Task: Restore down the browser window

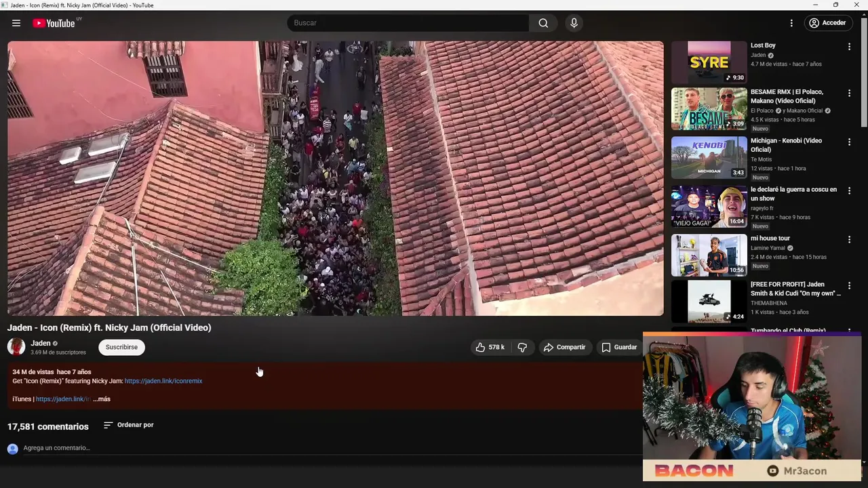Action: (x=835, y=5)
